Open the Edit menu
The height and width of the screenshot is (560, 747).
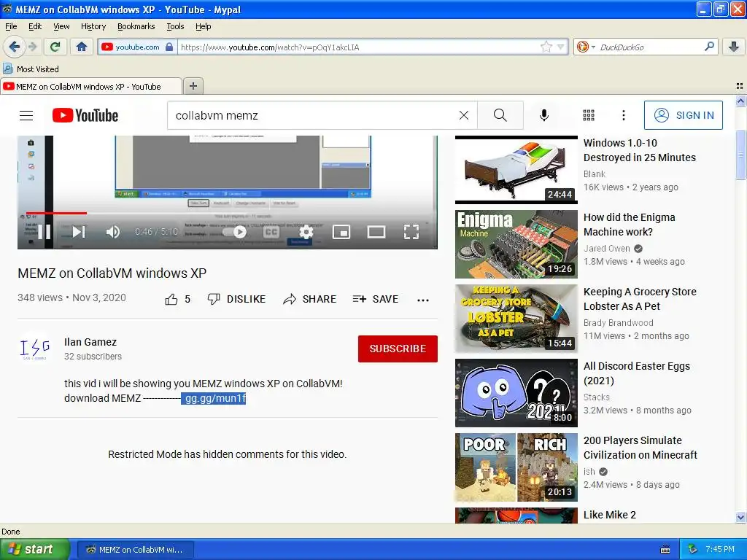click(35, 26)
